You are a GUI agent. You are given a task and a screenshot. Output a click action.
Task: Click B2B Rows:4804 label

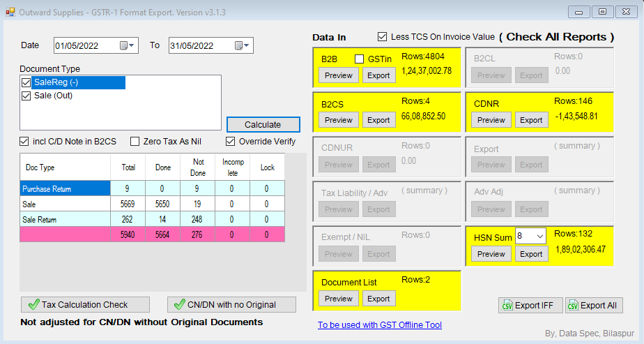422,57
